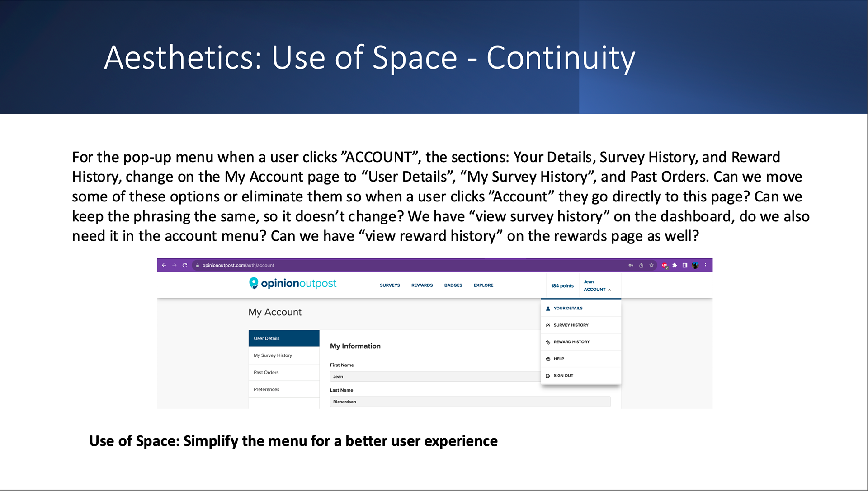Click the share page icon
This screenshot has width=868, height=491.
coord(641,265)
